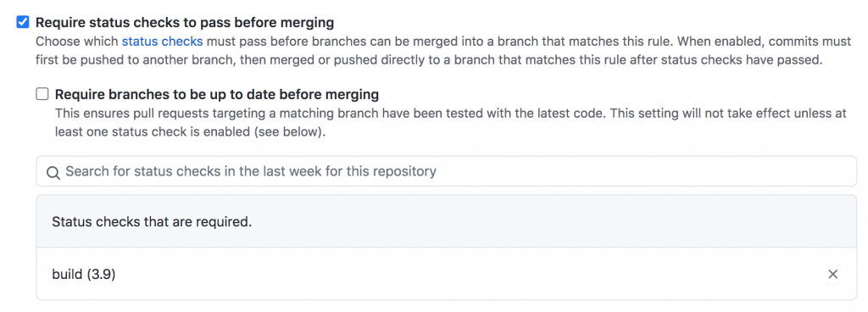Click the magnifying glass search icon
868x312 pixels.
[x=53, y=172]
